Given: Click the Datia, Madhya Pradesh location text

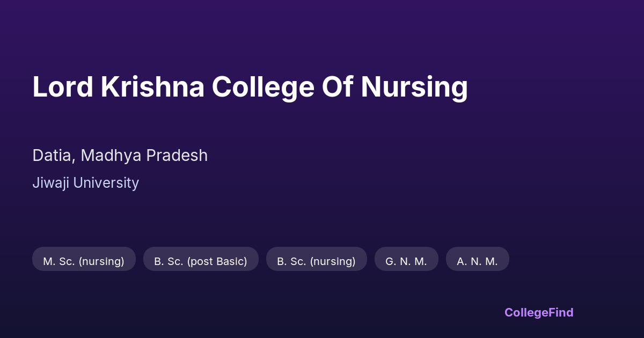Looking at the screenshot, I should (x=120, y=156).
